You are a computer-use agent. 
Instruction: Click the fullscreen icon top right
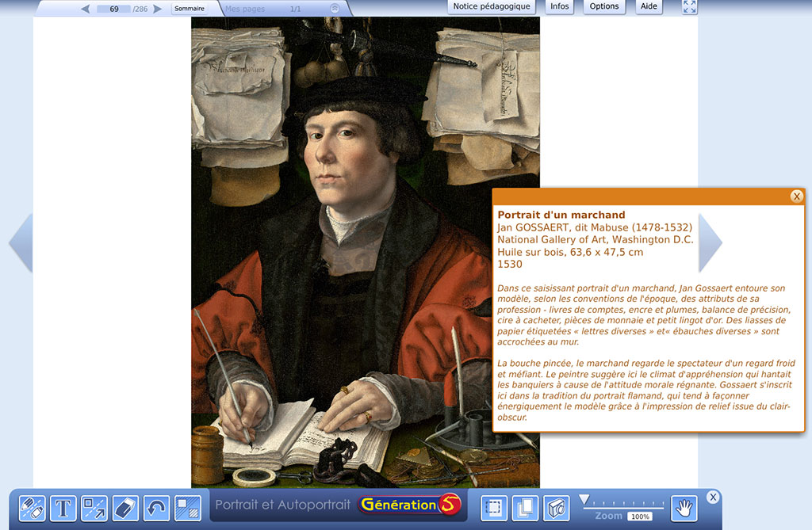687,7
